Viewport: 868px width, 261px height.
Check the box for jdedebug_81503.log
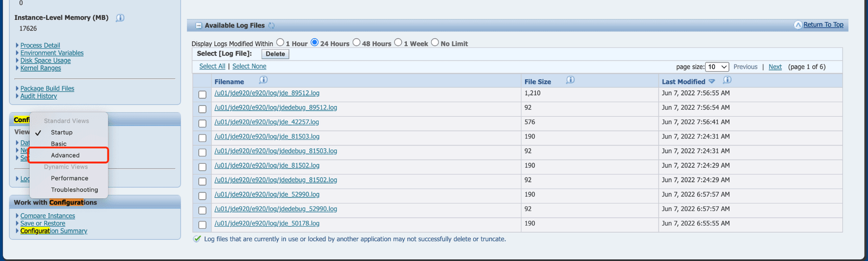coord(202,152)
